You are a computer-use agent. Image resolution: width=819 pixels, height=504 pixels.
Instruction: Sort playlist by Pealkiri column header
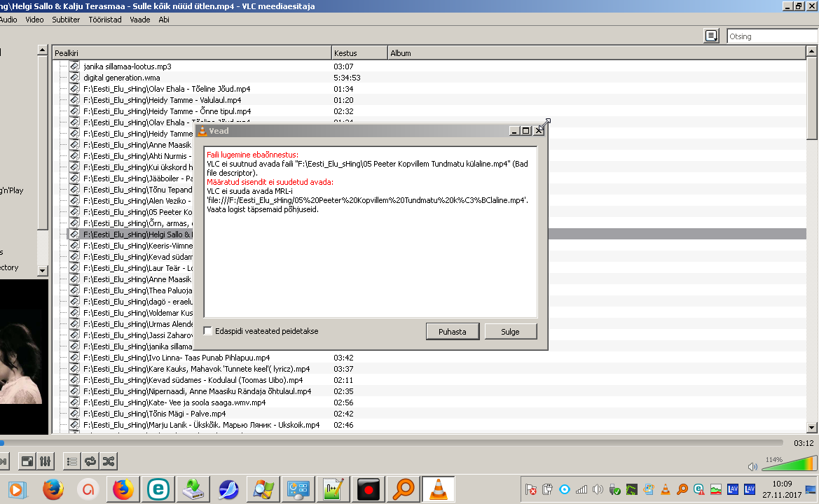pos(192,52)
